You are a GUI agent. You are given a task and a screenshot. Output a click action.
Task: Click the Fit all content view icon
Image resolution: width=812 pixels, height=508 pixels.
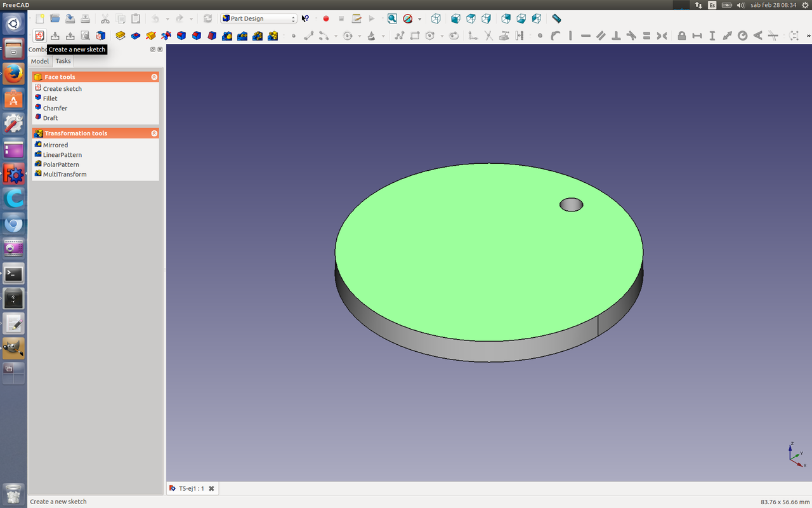tap(392, 18)
